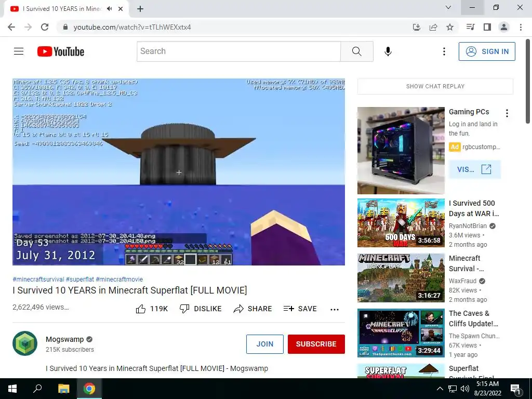The image size is (532, 399).
Task: Open File Explorer from taskbar
Action: [x=63, y=389]
